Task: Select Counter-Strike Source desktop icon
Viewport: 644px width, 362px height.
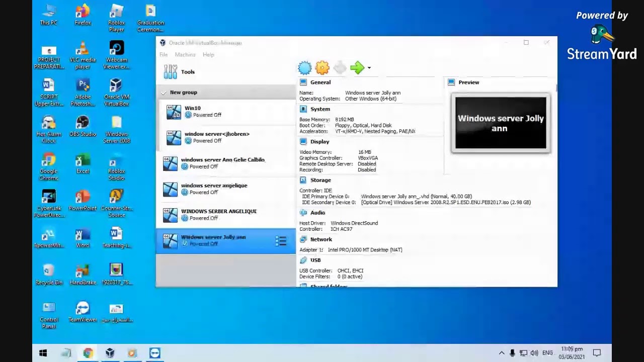Action: click(x=116, y=204)
